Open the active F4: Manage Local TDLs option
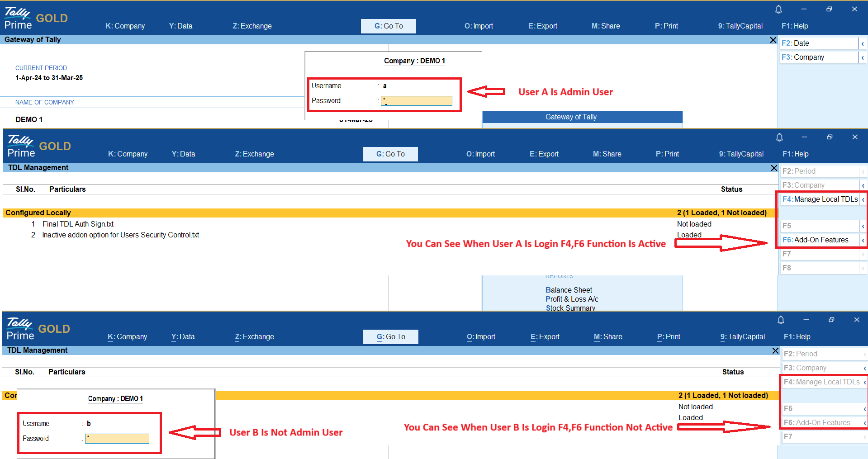Image resolution: width=868 pixels, height=459 pixels. click(x=820, y=199)
